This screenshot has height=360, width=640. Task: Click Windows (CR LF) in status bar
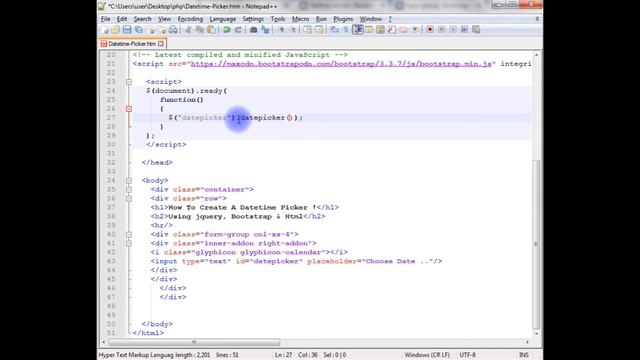[427, 355]
